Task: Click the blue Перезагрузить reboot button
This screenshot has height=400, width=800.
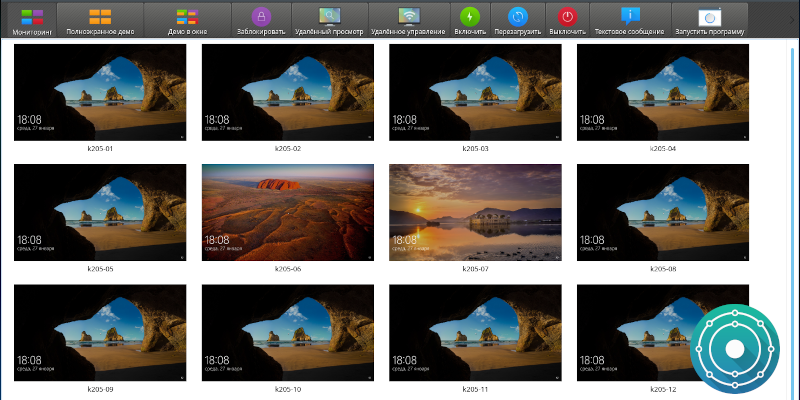Action: [x=517, y=20]
